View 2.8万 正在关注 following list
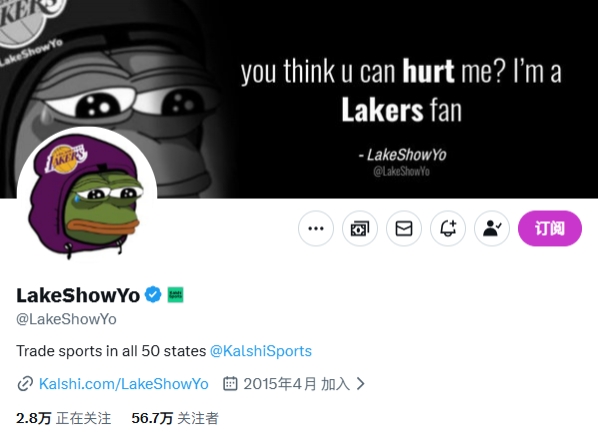The image size is (598, 435). tap(63, 418)
